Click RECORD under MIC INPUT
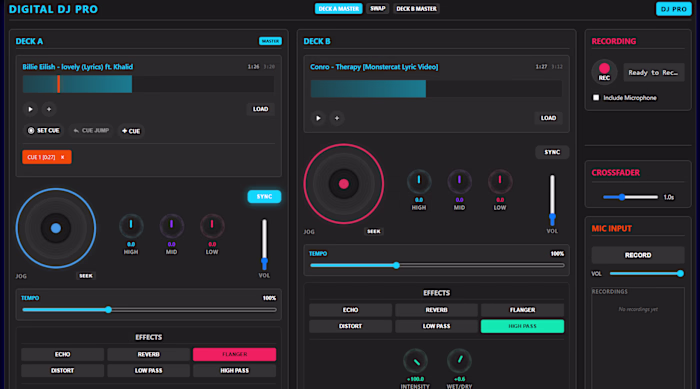700x389 pixels. coord(638,255)
